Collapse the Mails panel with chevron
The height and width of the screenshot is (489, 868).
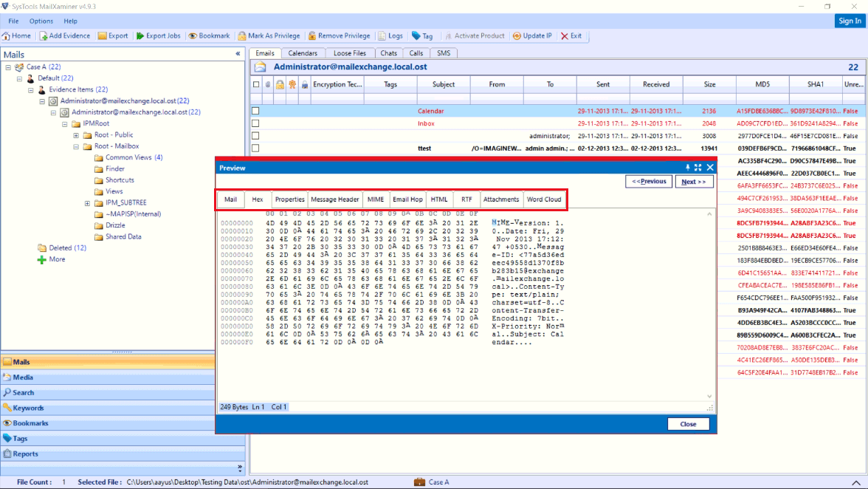coord(238,54)
